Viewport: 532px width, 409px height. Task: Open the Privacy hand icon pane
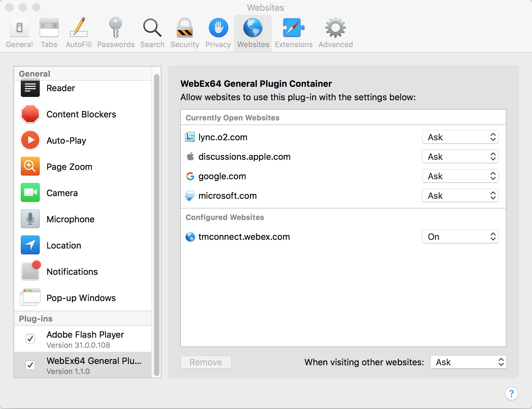tap(218, 28)
